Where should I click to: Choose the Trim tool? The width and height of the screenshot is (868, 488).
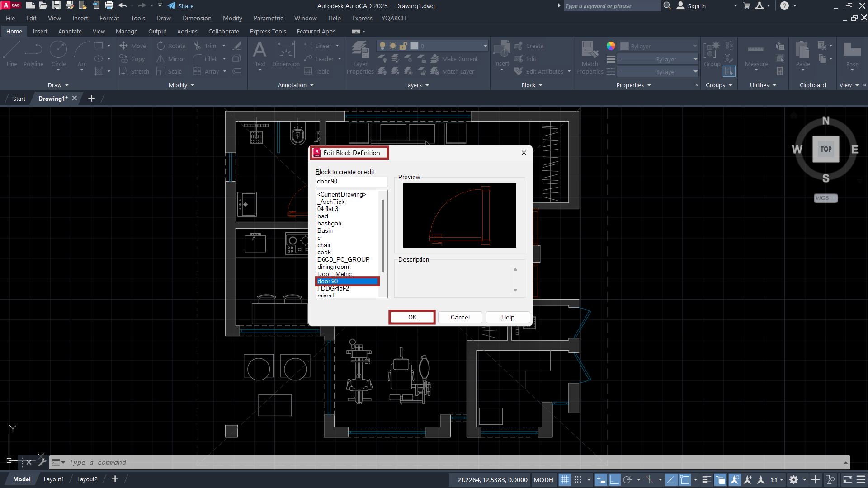[205, 46]
